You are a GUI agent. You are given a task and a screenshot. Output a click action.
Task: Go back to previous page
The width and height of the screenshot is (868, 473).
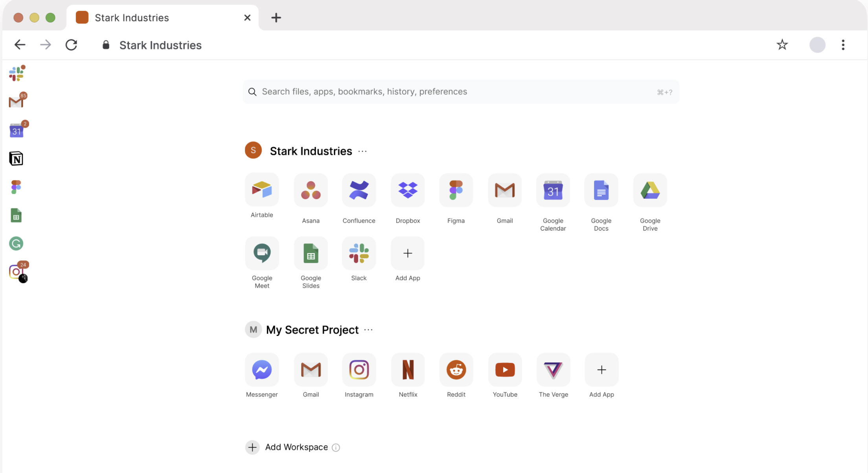(20, 45)
